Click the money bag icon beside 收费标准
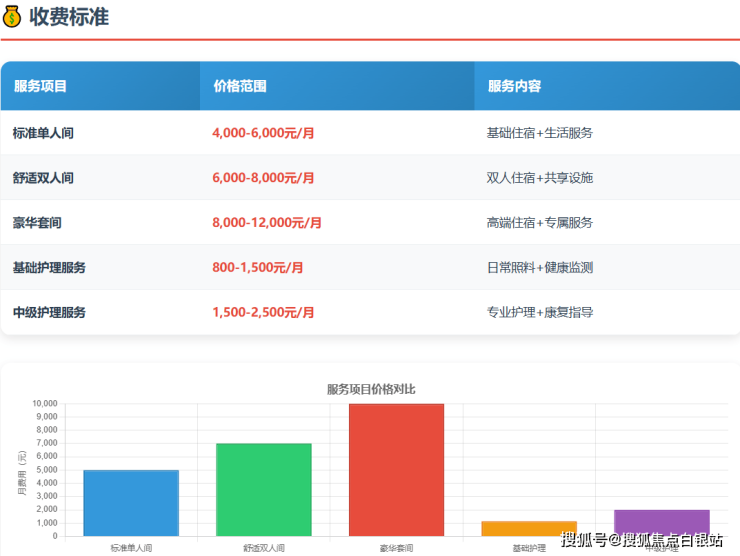Image resolution: width=740 pixels, height=556 pixels. coord(12,17)
